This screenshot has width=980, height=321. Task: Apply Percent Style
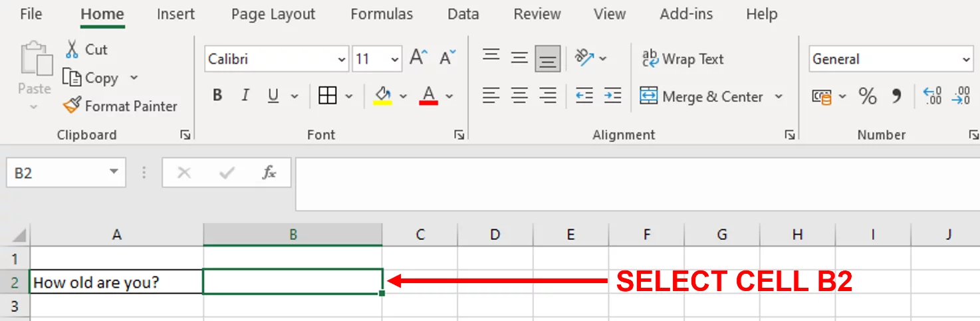(868, 96)
